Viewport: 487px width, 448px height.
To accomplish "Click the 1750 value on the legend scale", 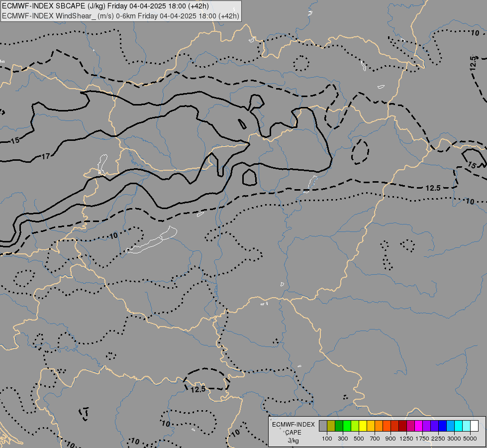I will pos(422,439).
